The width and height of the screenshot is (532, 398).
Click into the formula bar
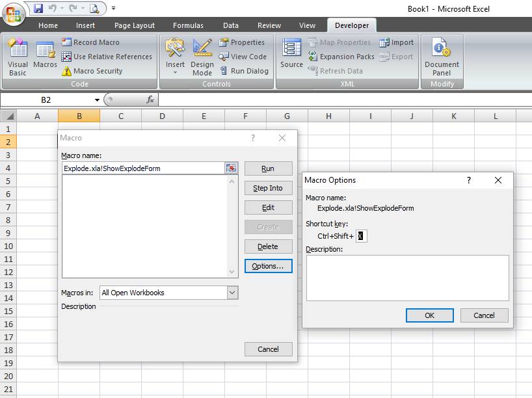pyautogui.click(x=345, y=99)
